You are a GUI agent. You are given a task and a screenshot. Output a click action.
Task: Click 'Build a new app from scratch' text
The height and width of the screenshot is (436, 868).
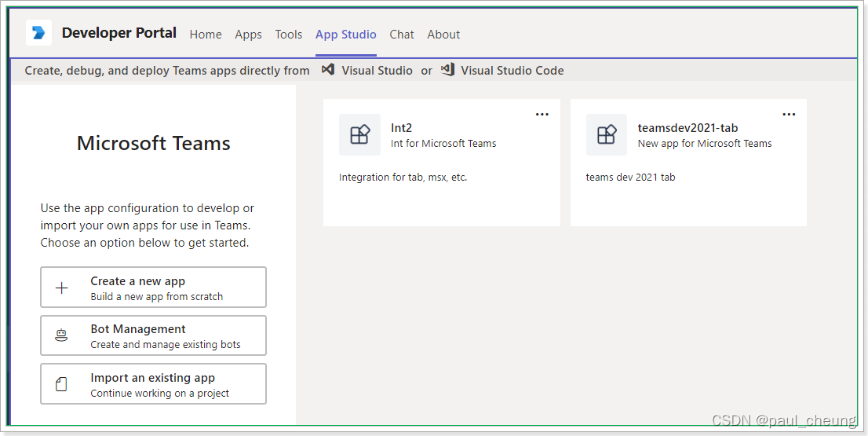(157, 296)
